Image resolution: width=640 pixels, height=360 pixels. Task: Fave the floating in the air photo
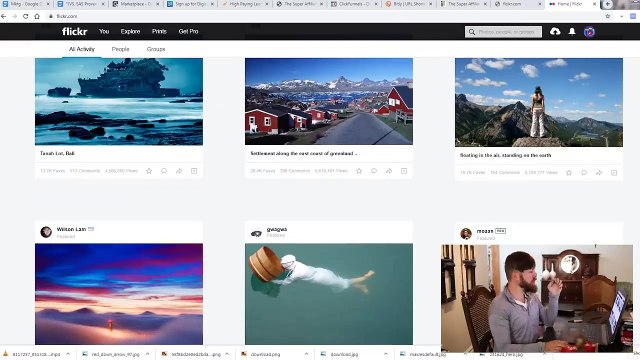pos(569,173)
